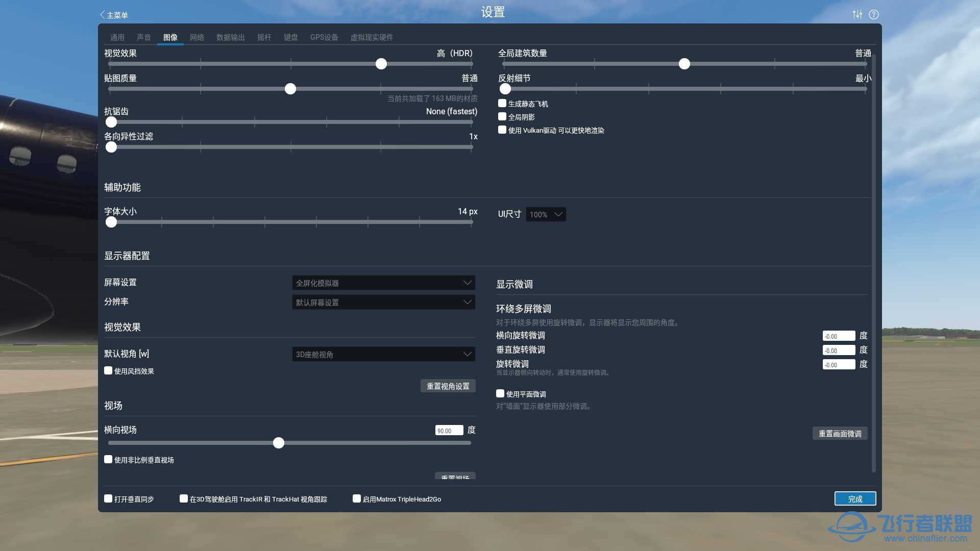Screen dimensions: 980x551
Task: Switch to the 通用 tab
Action: tap(117, 37)
